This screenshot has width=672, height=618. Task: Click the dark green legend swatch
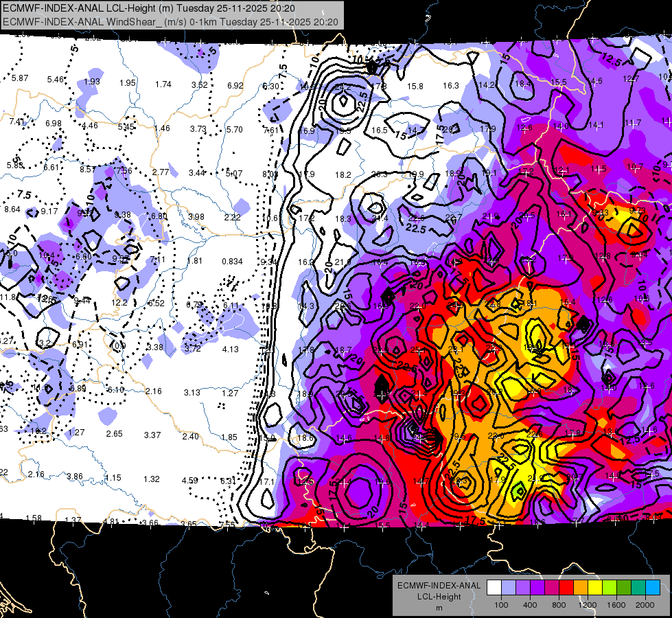[624, 587]
